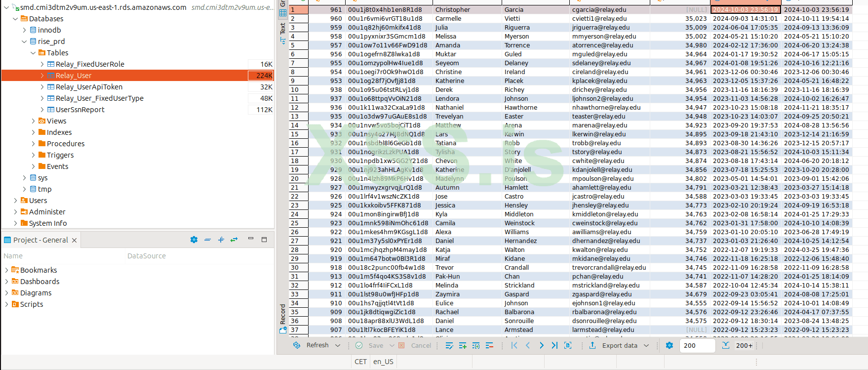This screenshot has height=370, width=868.
Task: Collapse the rise_prd database node
Action: 24,41
